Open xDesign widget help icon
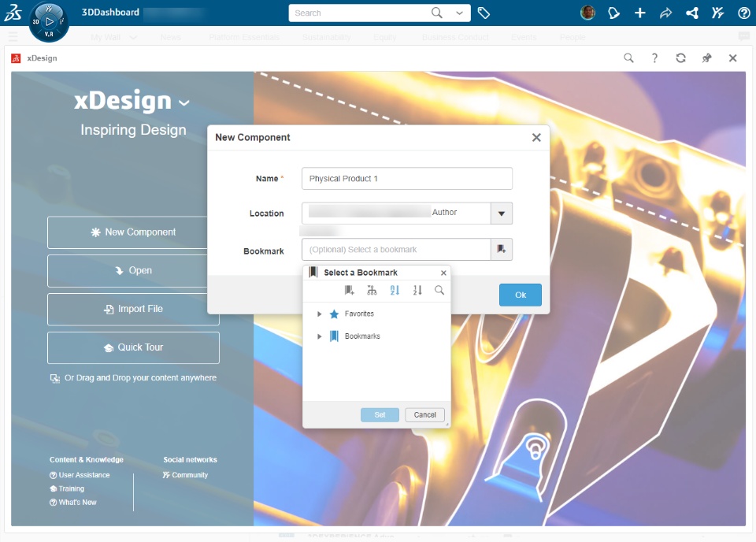 654,58
